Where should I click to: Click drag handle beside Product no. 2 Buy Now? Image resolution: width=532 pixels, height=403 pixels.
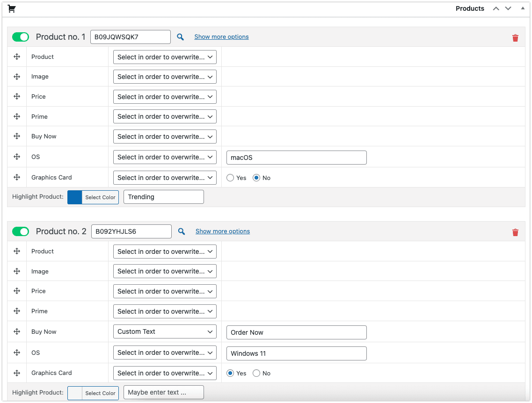(x=17, y=331)
